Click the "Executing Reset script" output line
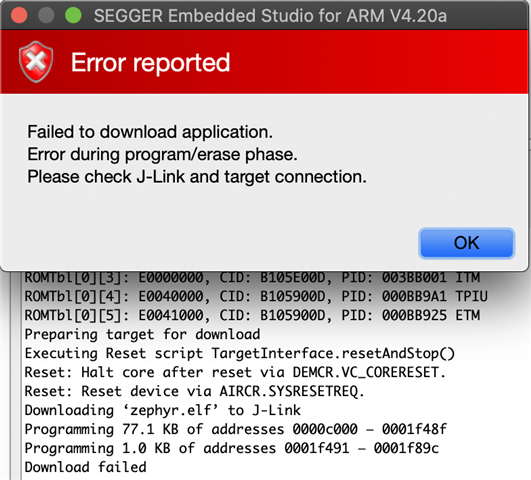 pos(239,354)
